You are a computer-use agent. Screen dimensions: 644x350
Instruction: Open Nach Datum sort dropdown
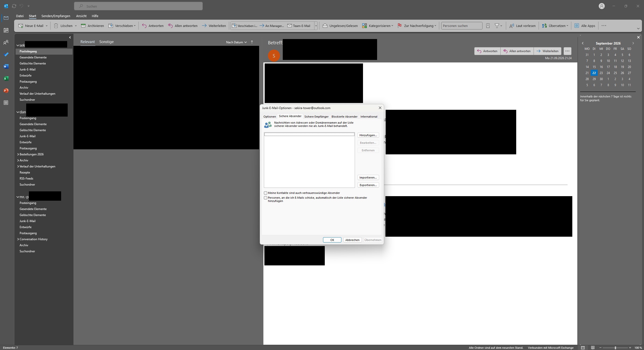coord(236,42)
